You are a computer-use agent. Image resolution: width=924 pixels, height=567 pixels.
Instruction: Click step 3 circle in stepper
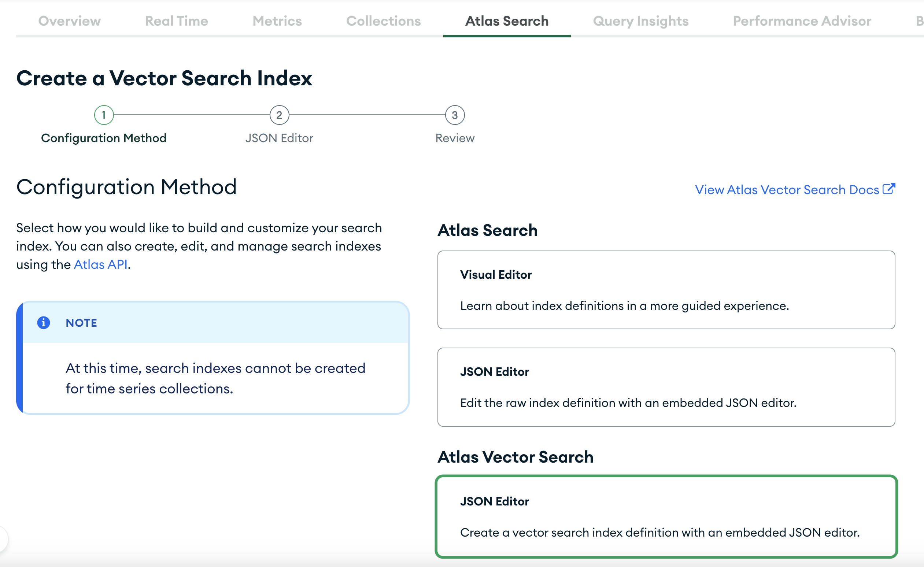(455, 115)
